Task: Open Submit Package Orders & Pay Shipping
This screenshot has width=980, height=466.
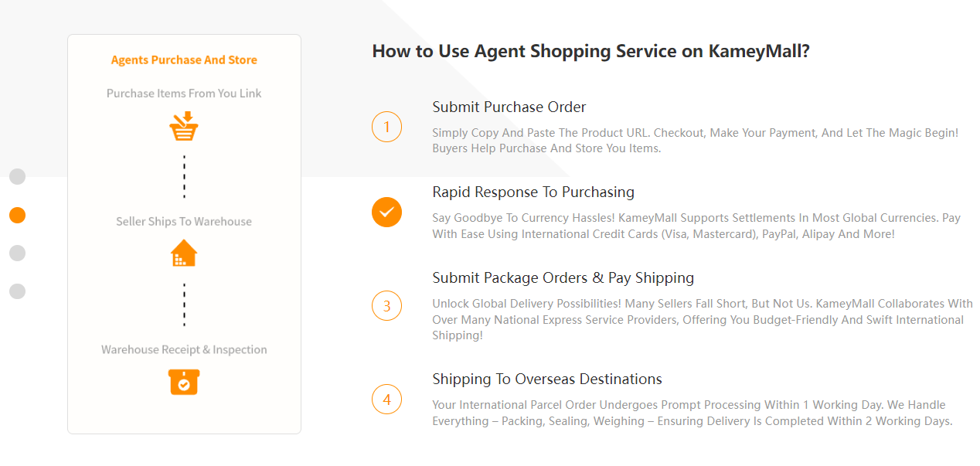Action: (x=563, y=277)
